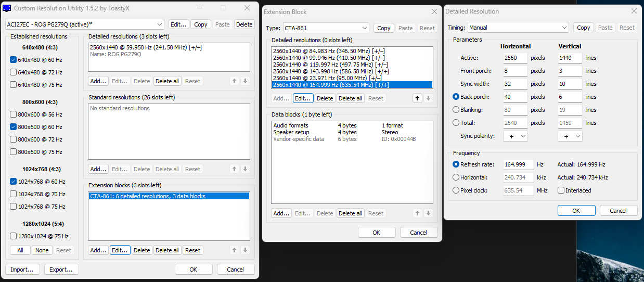Uncheck 640x480 @ 60 Hz resolution
The width and height of the screenshot is (644, 282).
click(14, 60)
